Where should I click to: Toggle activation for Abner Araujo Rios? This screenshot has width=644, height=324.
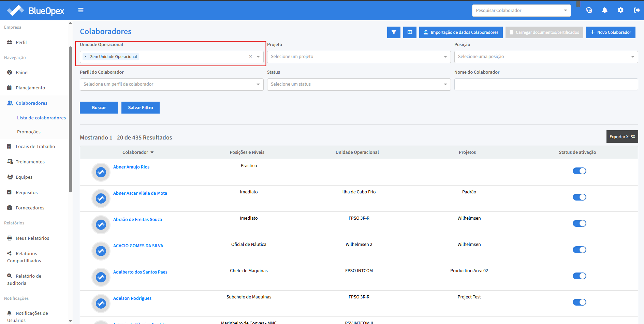(579, 171)
